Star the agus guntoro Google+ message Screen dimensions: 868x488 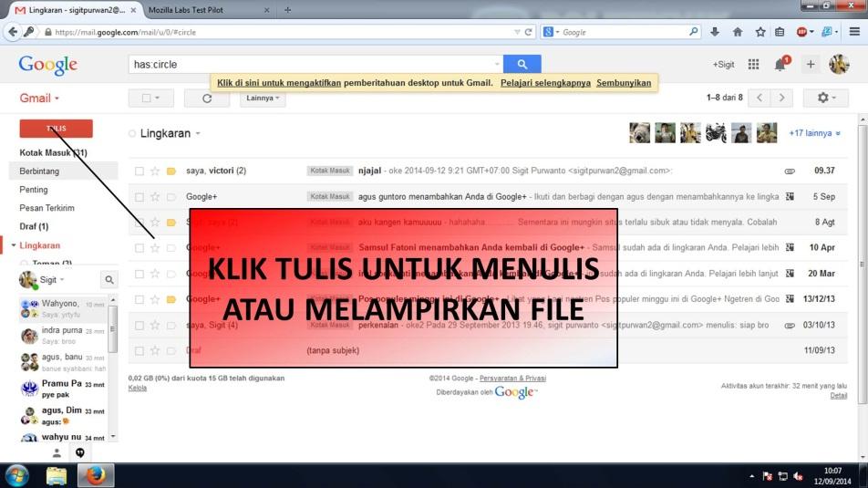tap(155, 197)
